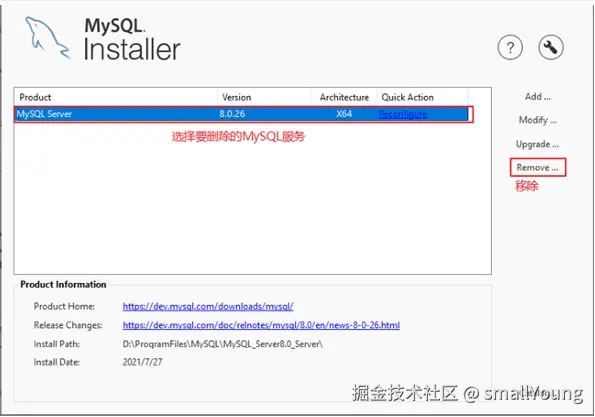This screenshot has width=595, height=417.
Task: Click the Version column header
Action: [x=236, y=98]
